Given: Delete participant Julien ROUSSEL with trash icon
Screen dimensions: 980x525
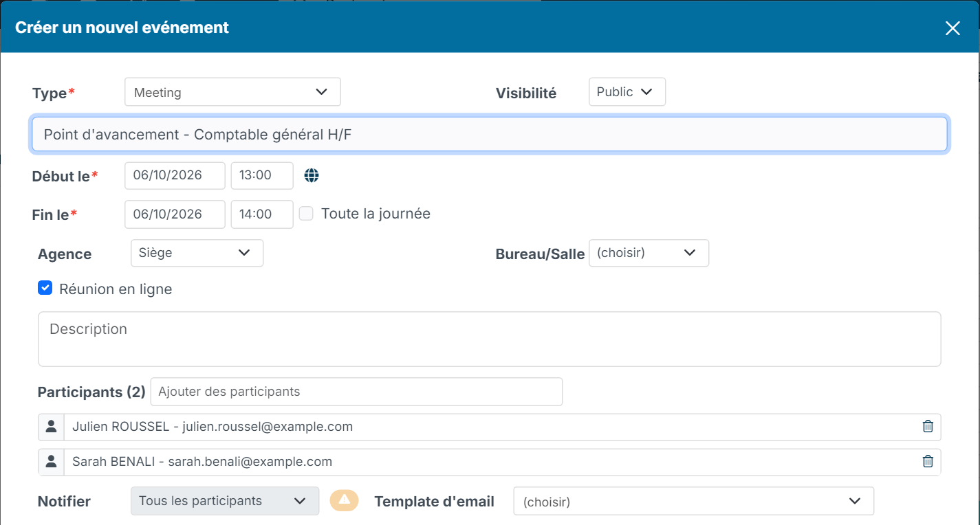Looking at the screenshot, I should 928,427.
